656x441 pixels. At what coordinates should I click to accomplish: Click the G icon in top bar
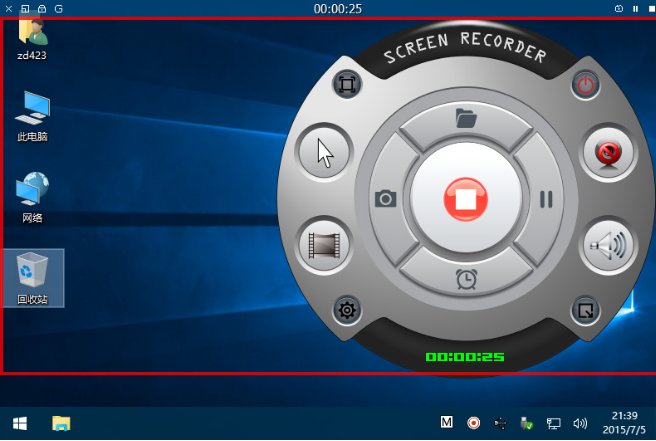59,9
